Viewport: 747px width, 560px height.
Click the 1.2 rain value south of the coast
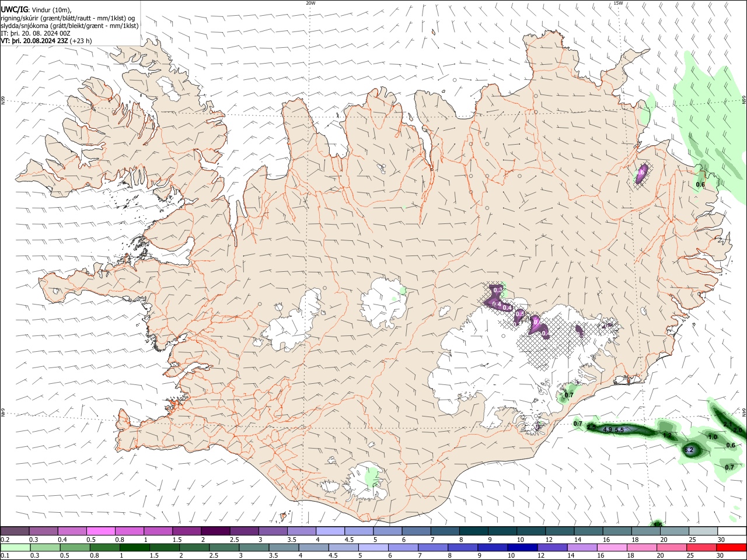668,435
